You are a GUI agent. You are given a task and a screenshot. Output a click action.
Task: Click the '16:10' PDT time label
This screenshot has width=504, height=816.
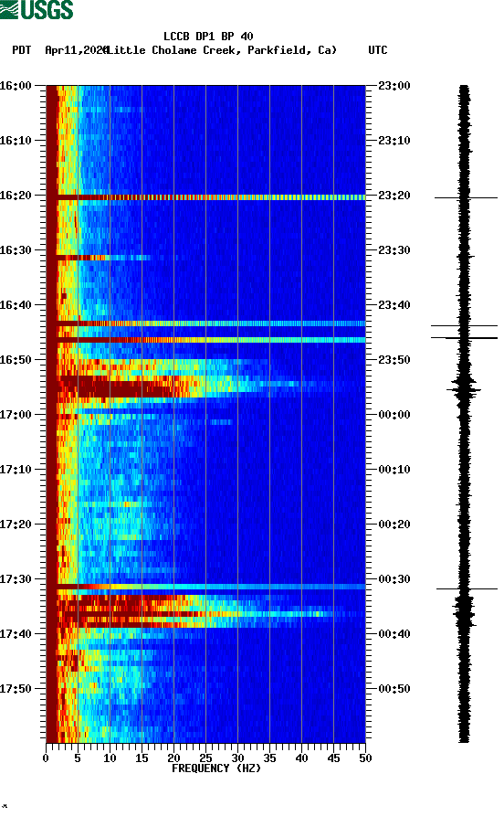click(x=16, y=141)
